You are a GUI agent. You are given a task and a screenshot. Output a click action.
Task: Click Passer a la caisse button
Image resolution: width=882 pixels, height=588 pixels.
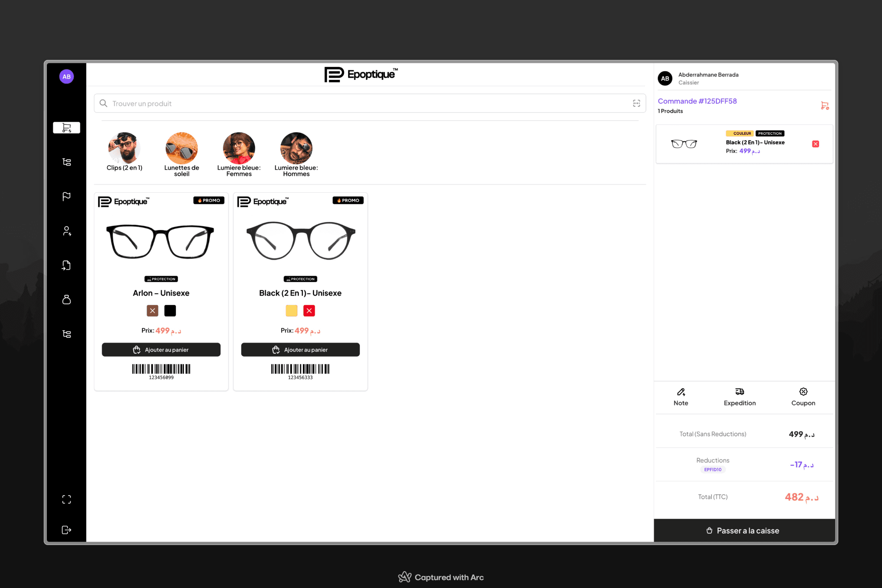(744, 530)
